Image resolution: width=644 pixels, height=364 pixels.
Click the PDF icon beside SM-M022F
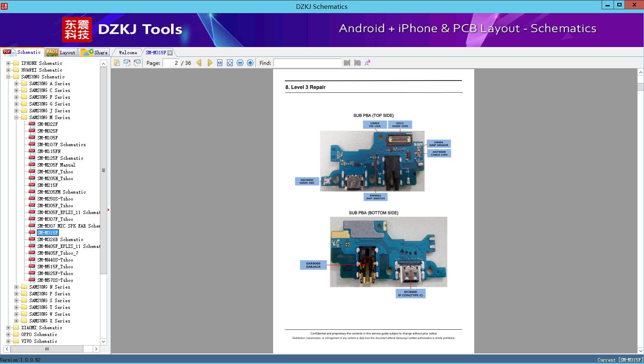pos(32,124)
